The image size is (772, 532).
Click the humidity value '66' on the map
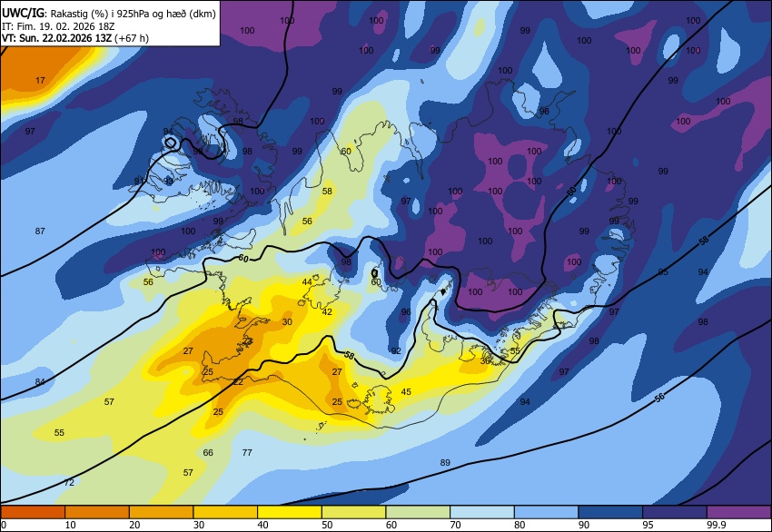pos(208,452)
